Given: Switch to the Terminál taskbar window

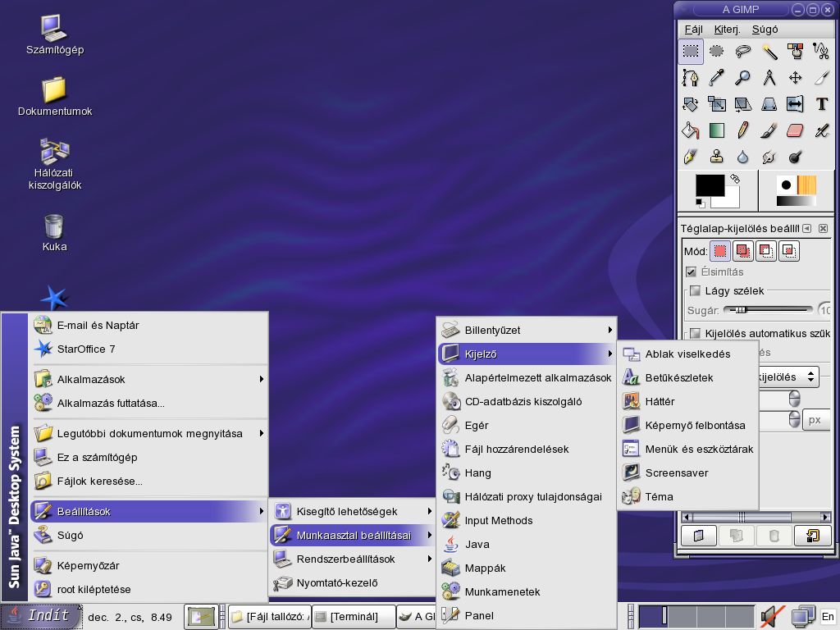Looking at the screenshot, I should click(x=354, y=617).
